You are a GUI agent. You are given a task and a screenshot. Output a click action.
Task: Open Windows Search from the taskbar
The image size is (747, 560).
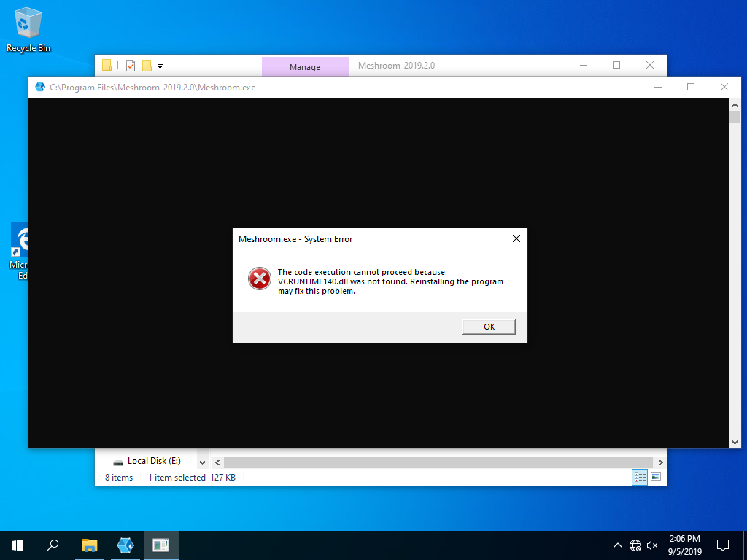[x=52, y=545]
